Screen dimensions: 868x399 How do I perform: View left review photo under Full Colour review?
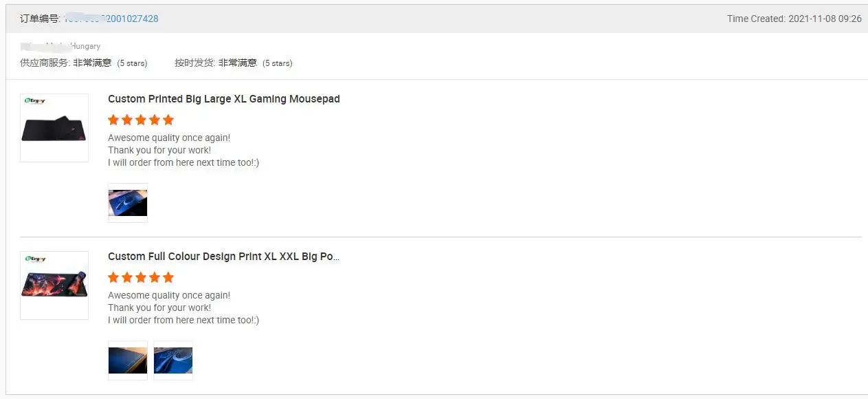[128, 360]
